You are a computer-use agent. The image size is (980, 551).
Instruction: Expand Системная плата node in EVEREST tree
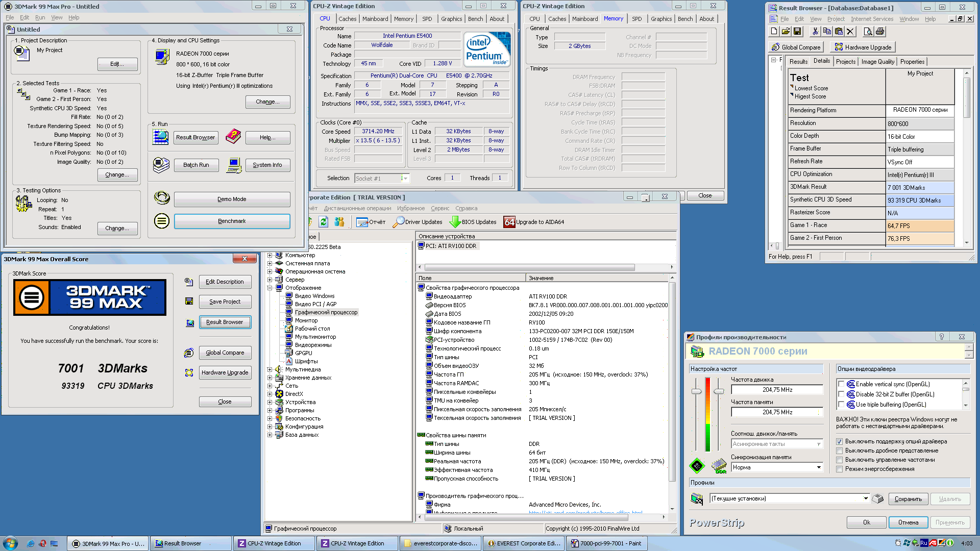[x=270, y=263]
